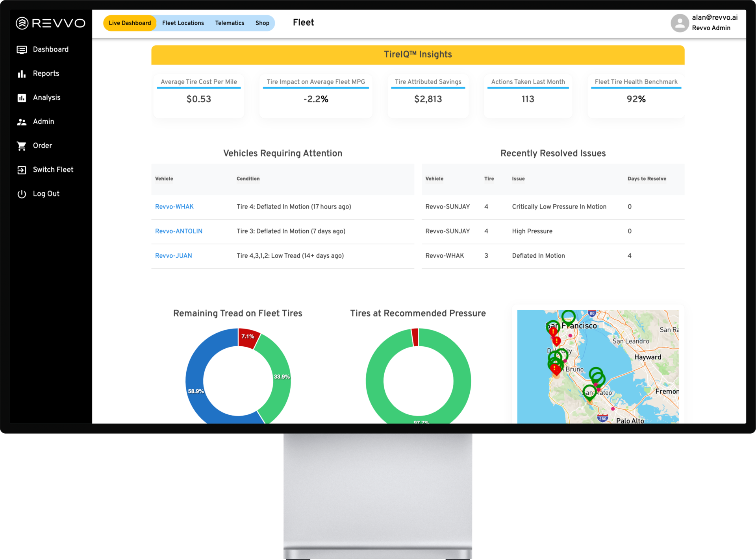Switch to the Fleet Locations tab
This screenshot has height=560, width=756.
click(183, 23)
